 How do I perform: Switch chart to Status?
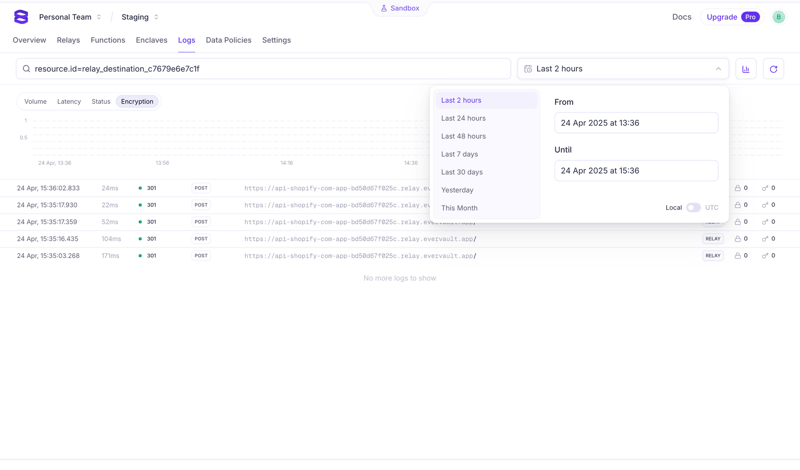(101, 102)
